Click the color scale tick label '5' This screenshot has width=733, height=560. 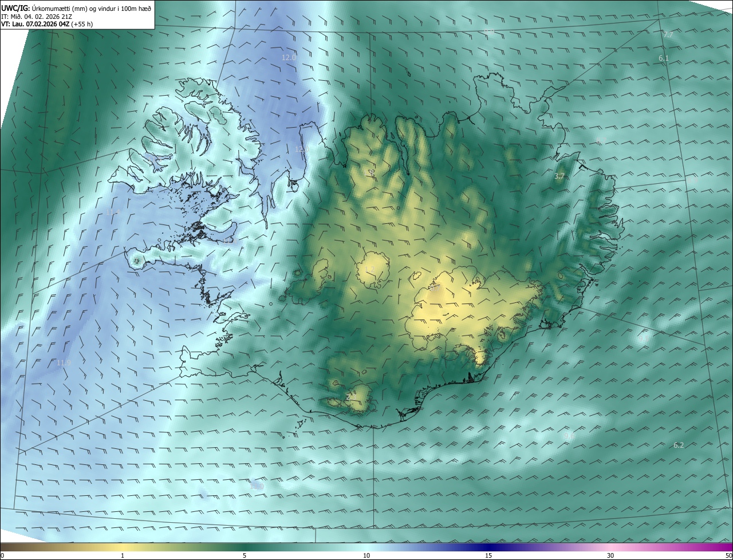[245, 555]
